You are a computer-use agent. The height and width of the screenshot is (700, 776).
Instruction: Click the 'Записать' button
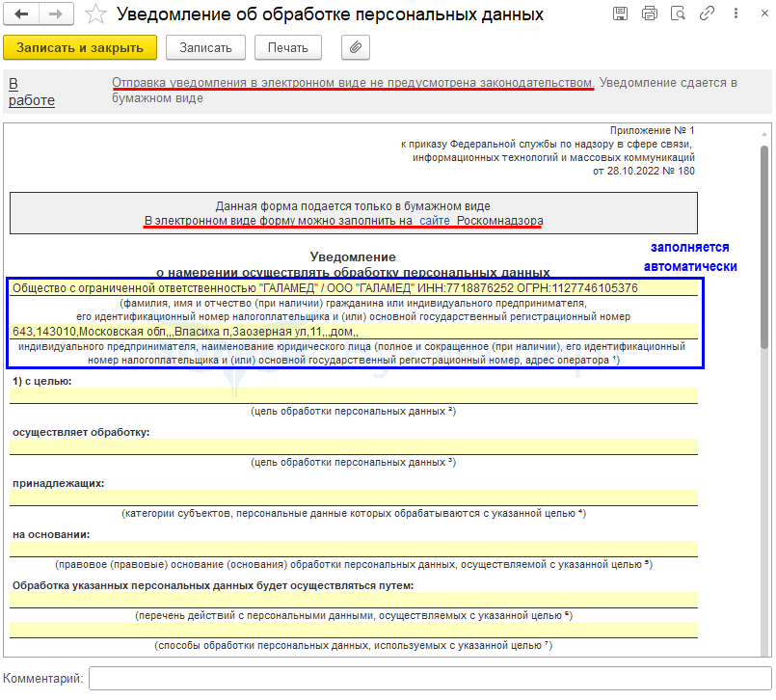tap(205, 47)
